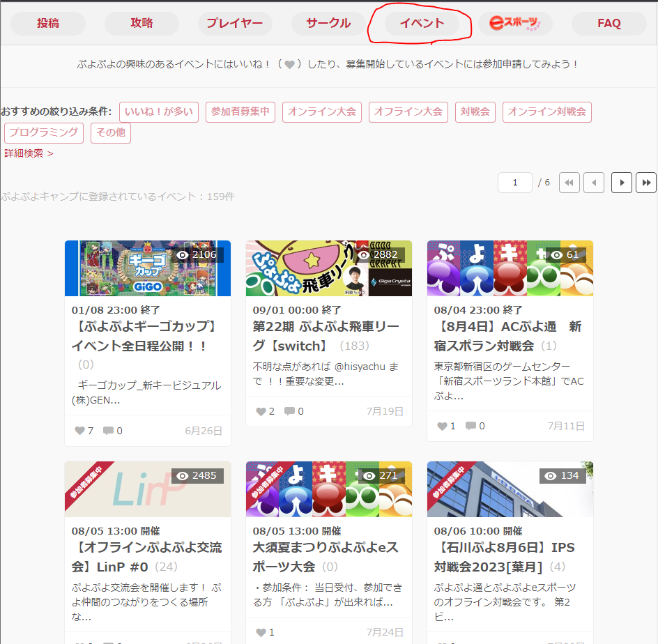Jump to first page of events
Image resolution: width=658 pixels, height=644 pixels.
[569, 183]
